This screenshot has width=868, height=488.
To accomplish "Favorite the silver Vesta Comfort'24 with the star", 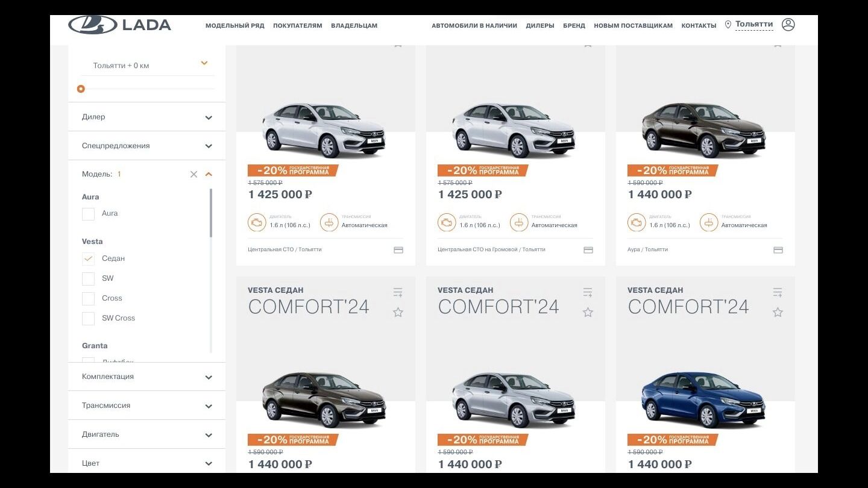I will point(588,312).
